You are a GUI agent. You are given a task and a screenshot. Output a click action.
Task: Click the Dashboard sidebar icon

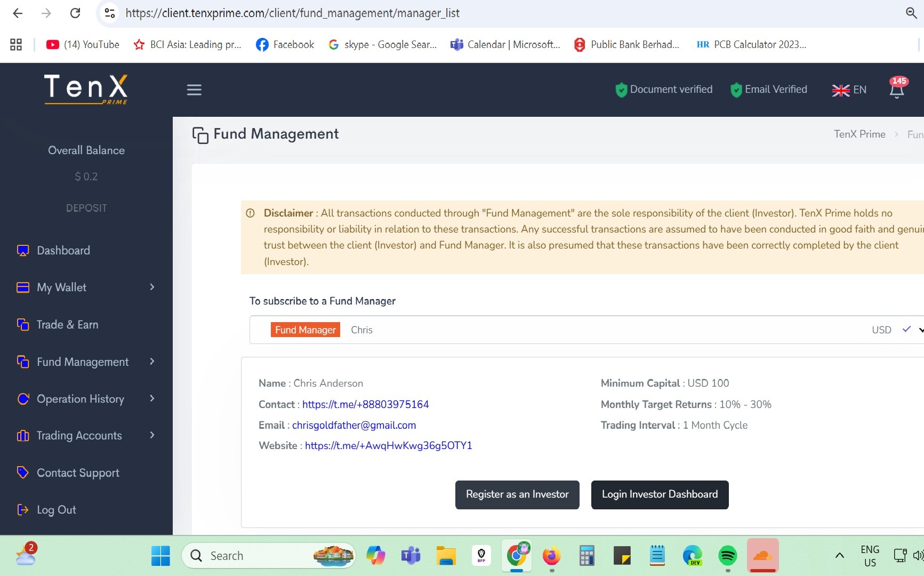pyautogui.click(x=23, y=251)
